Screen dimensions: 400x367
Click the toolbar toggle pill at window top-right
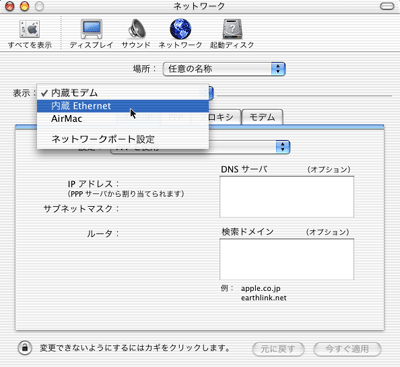coord(387,6)
